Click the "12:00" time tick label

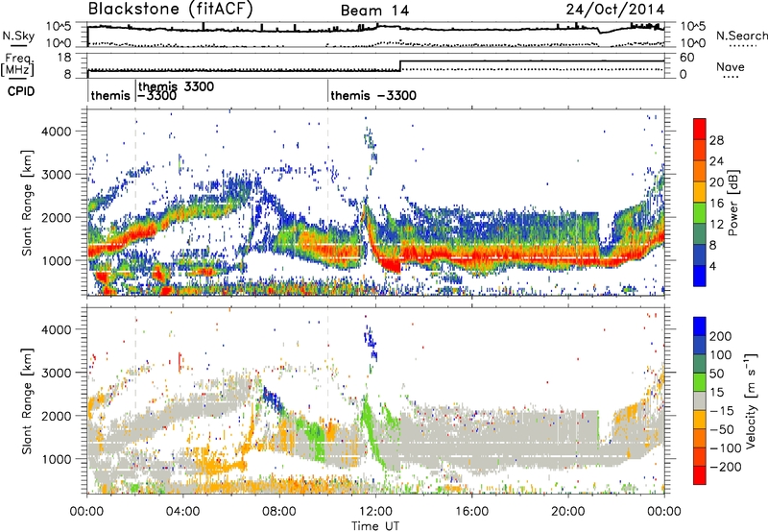coord(375,512)
